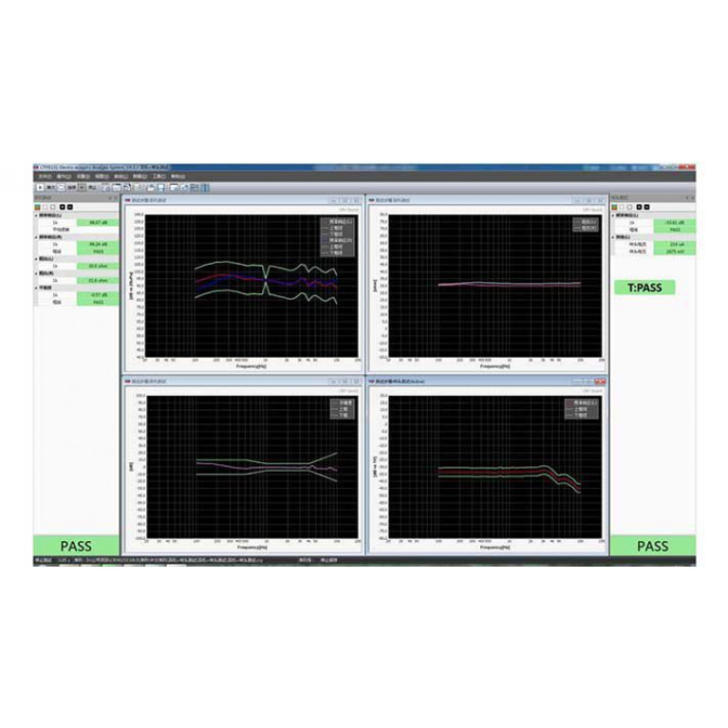This screenshot has height=728, width=728.
Task: Collapse the last result group in the left panel
Action: click(36, 288)
